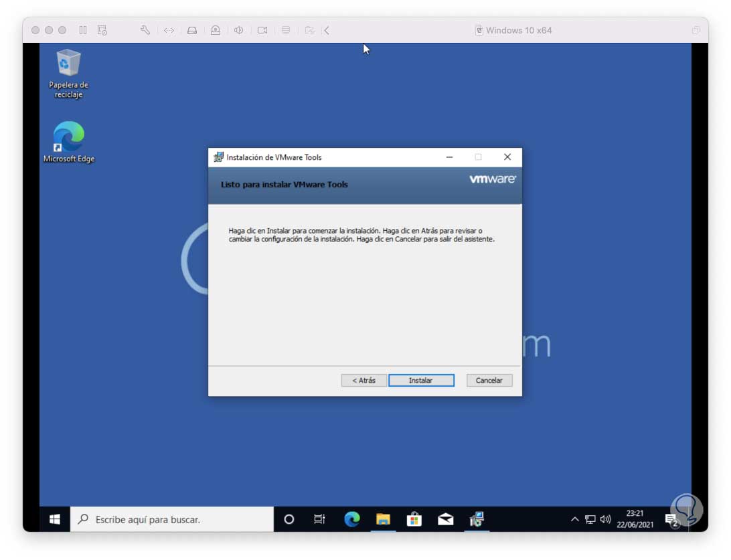Click the printer icon in the VMware toolbar
This screenshot has width=731, height=560.
pos(286,30)
